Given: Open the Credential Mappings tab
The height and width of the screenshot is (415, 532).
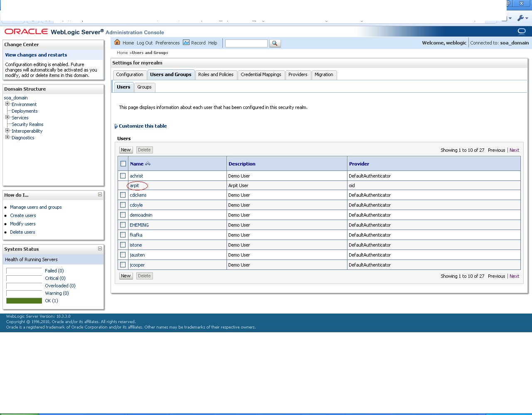Looking at the screenshot, I should 261,75.
